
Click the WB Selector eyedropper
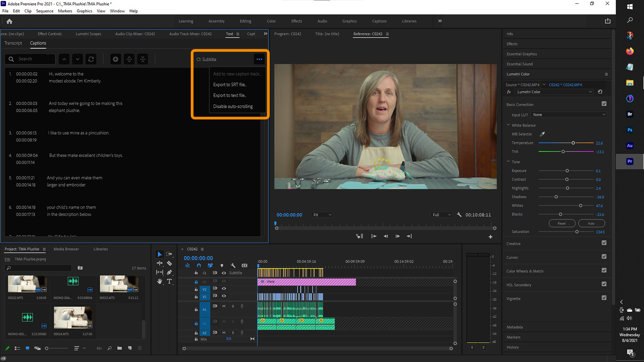542,134
